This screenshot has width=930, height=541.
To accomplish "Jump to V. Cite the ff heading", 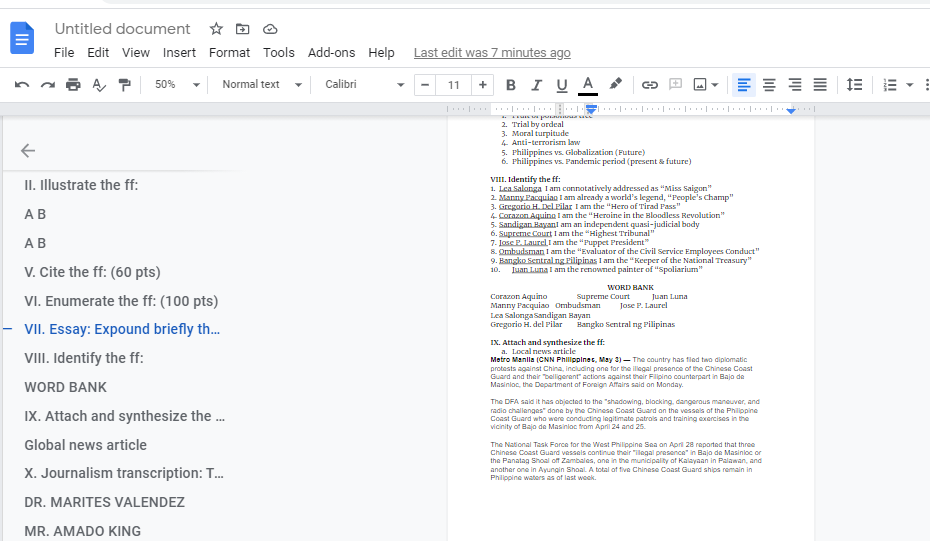I will pyautogui.click(x=93, y=272).
